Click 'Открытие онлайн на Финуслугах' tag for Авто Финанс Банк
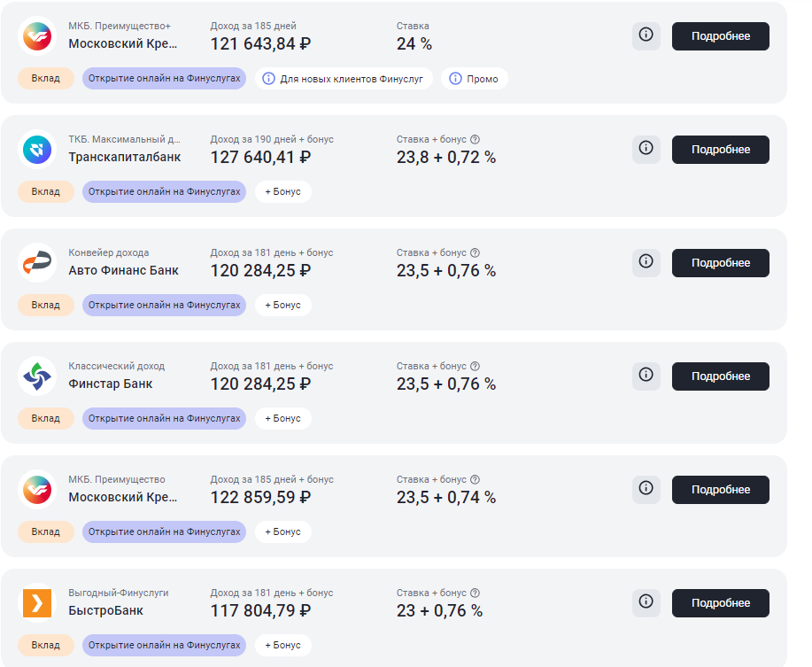This screenshot has height=667, width=812. (x=164, y=305)
